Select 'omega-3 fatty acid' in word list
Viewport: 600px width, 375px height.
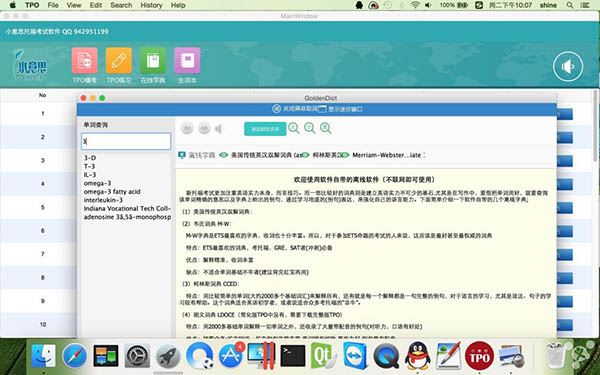click(x=112, y=191)
